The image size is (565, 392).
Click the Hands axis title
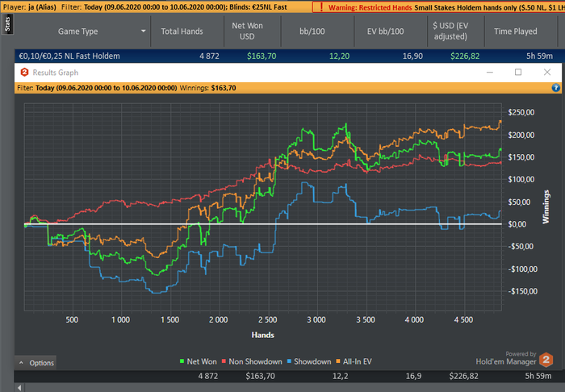[x=262, y=335]
